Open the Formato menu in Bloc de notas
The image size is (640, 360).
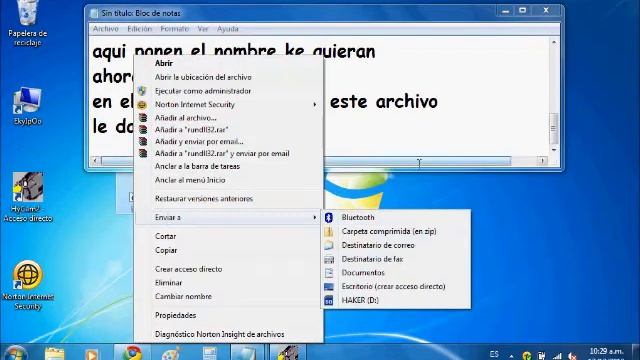[175, 29]
